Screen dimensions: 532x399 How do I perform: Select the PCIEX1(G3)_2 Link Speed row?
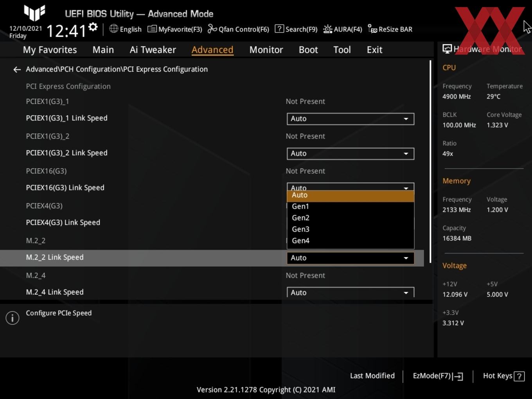coord(212,153)
